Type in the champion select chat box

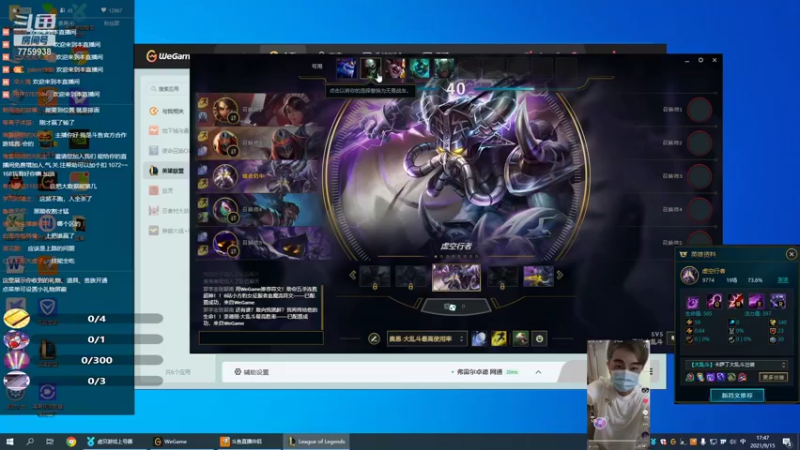tap(261, 338)
